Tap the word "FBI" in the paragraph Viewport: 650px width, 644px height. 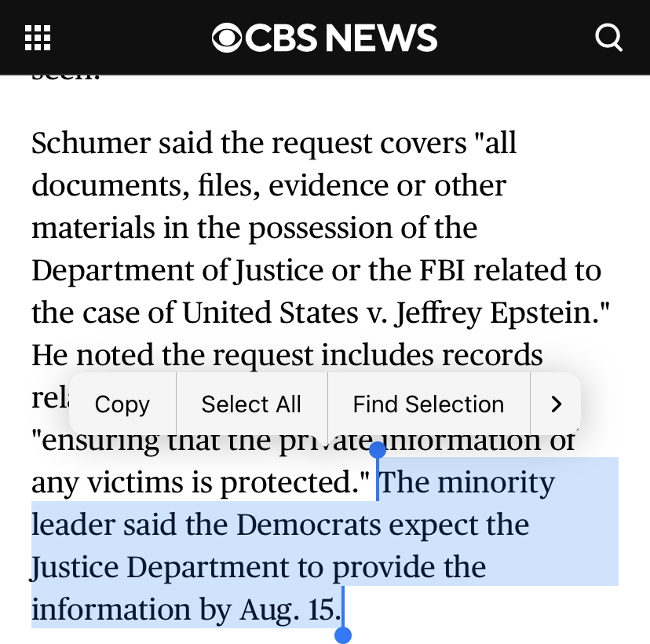click(442, 270)
